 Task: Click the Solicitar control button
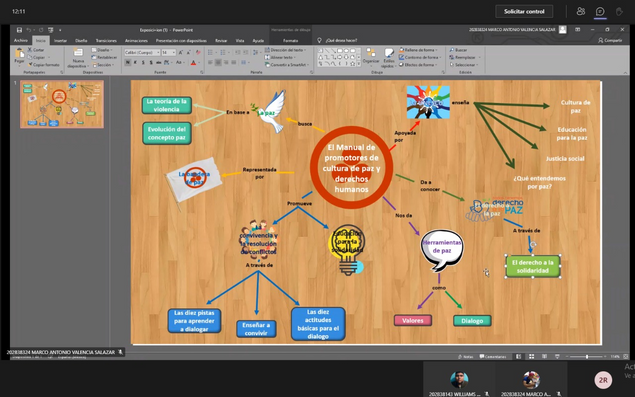[x=524, y=11]
